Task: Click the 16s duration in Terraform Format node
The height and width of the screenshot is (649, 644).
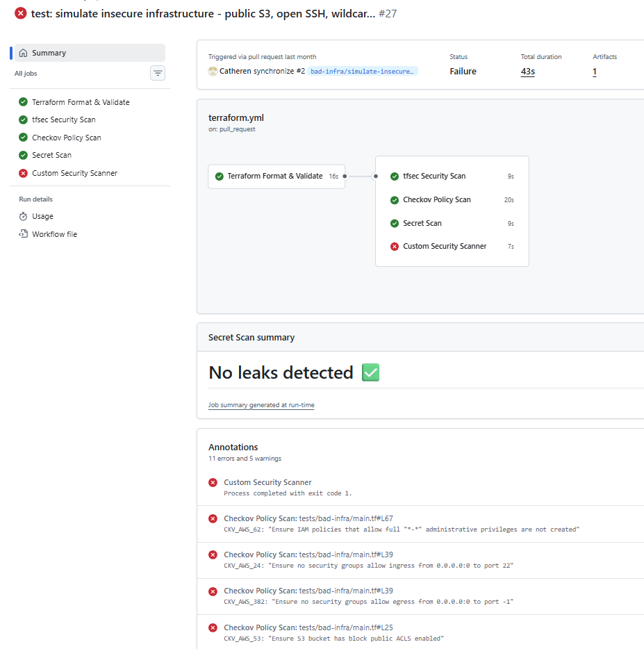Action: (x=333, y=176)
